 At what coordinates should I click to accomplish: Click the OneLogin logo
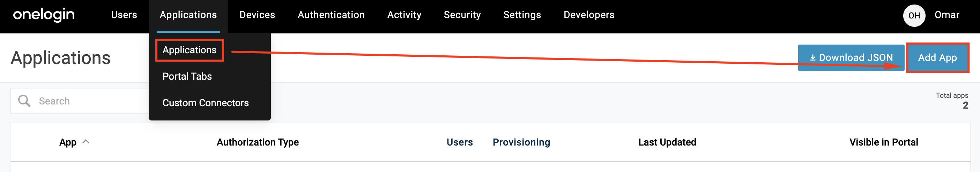pos(44,15)
